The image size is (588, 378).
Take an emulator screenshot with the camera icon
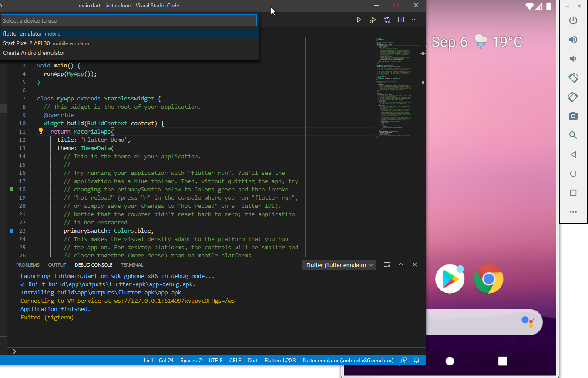(573, 116)
